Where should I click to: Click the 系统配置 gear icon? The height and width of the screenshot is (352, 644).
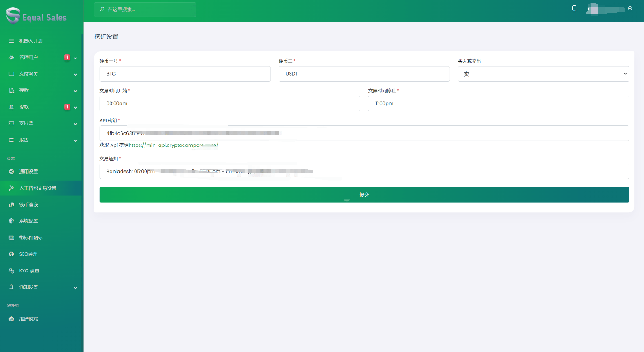pyautogui.click(x=11, y=221)
